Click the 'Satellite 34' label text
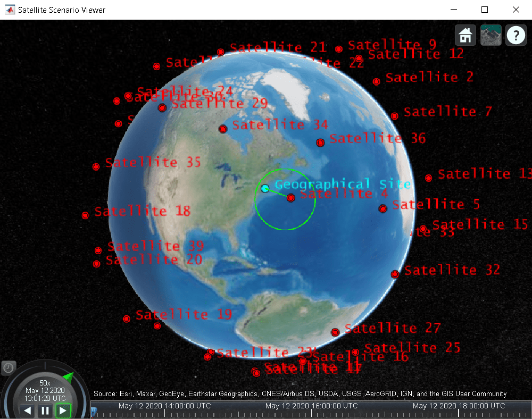 click(280, 125)
